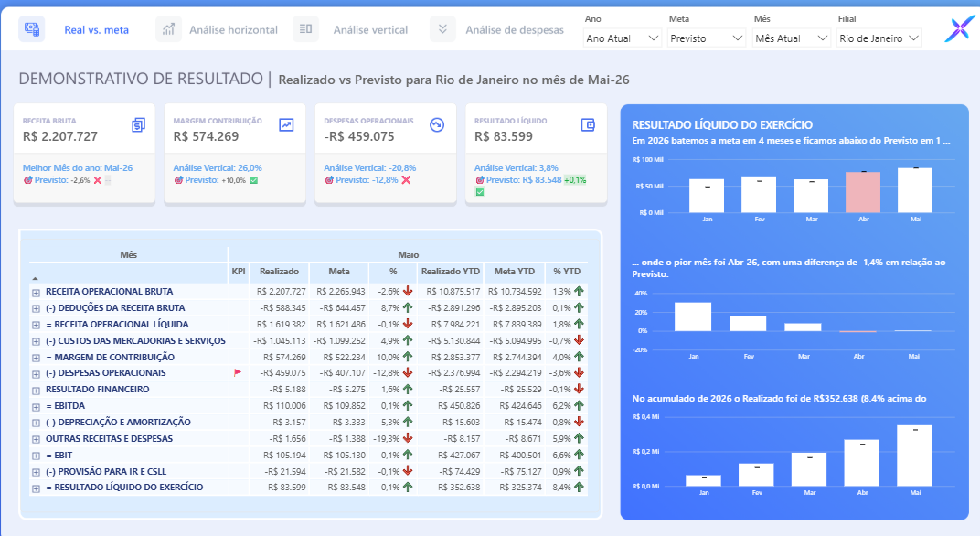The height and width of the screenshot is (536, 980).
Task: Expand (-) Depreciação e Amortização row
Action: click(36, 423)
